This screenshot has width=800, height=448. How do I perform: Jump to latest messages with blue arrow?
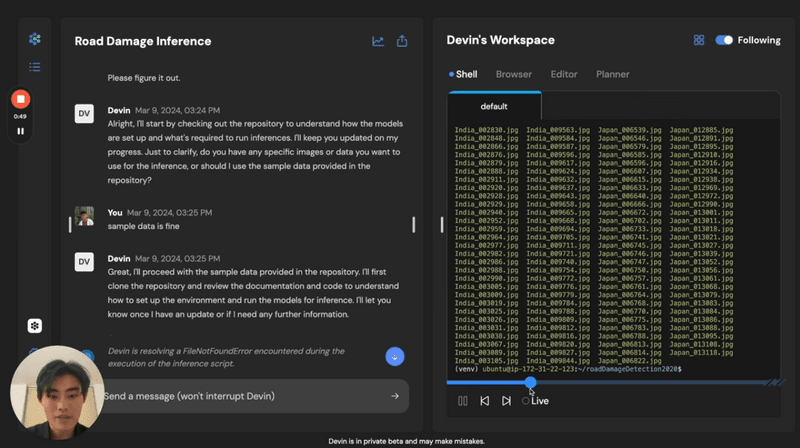(395, 357)
